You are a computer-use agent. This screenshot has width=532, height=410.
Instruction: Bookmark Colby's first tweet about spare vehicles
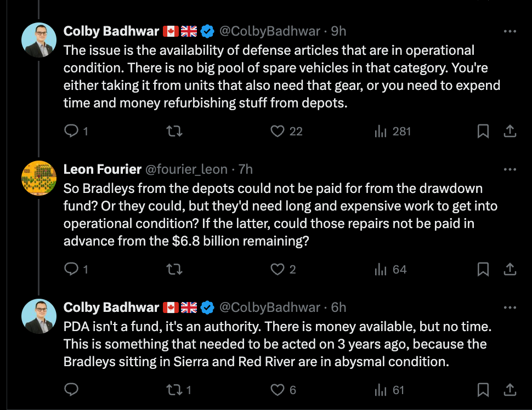(x=483, y=132)
